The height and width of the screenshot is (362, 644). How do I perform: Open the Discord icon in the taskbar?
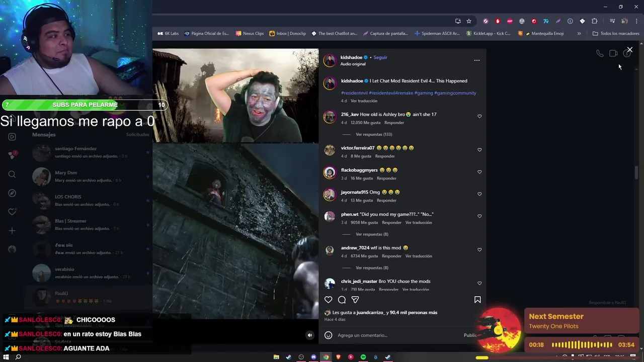pos(313,357)
